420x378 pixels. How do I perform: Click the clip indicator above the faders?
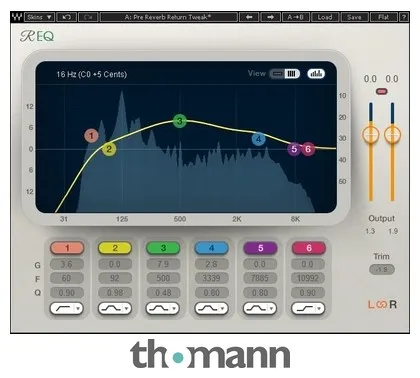[x=382, y=91]
